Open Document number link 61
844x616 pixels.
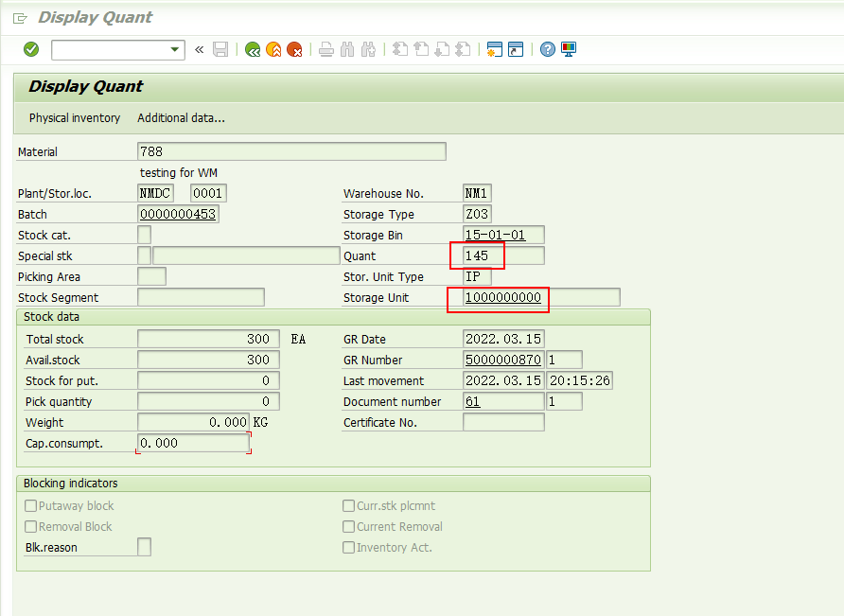(503, 402)
